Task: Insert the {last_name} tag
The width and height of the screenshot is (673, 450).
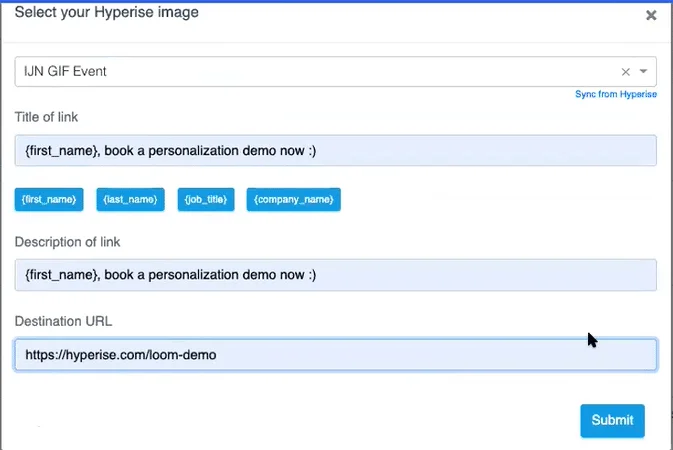Action: [x=130, y=199]
